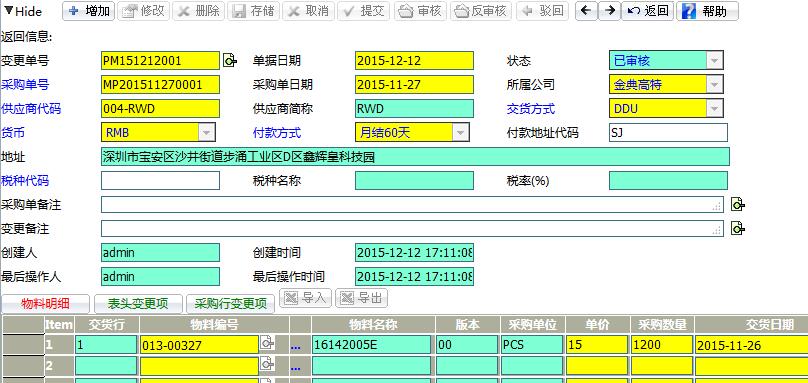
Task: Click row 1 单价 cell 15
Action: (x=597, y=345)
